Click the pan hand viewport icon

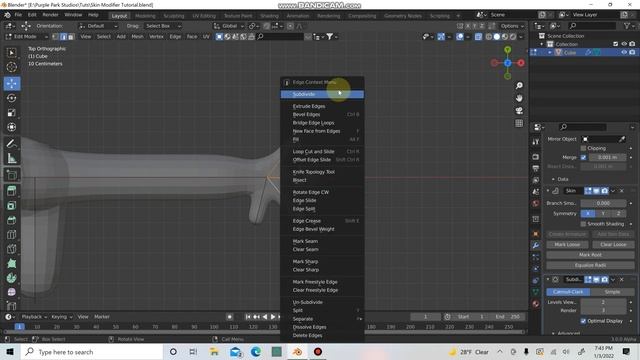(x=519, y=98)
